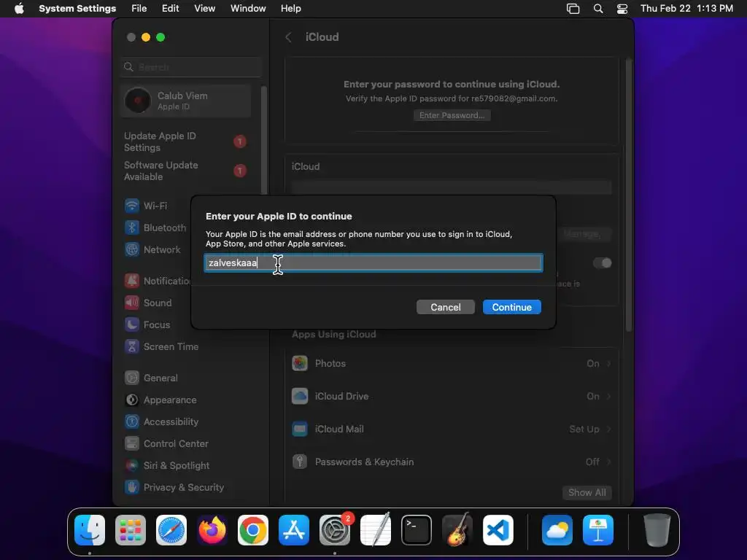
Task: Open the System Settings app menu
Action: [77, 8]
